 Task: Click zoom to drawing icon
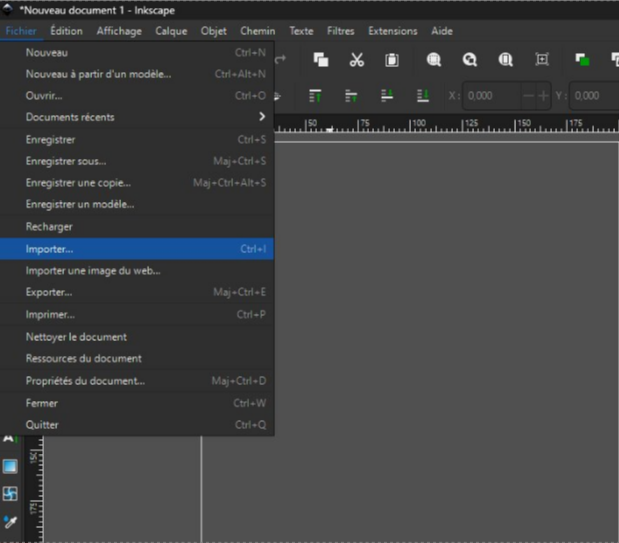(470, 60)
